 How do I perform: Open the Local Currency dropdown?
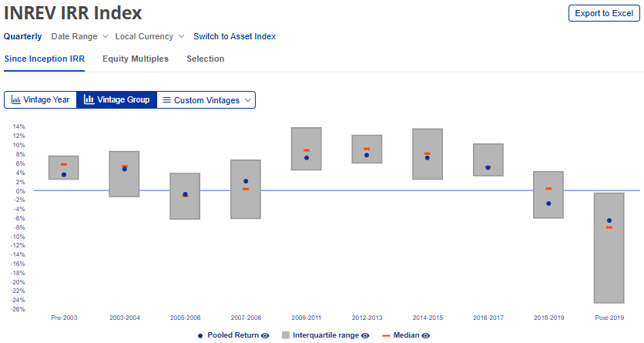[x=149, y=36]
